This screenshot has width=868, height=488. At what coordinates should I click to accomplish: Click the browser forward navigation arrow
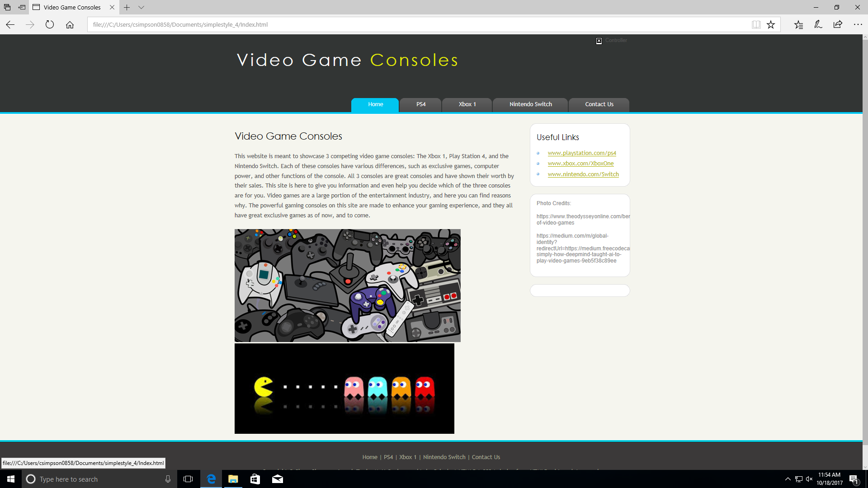click(30, 24)
